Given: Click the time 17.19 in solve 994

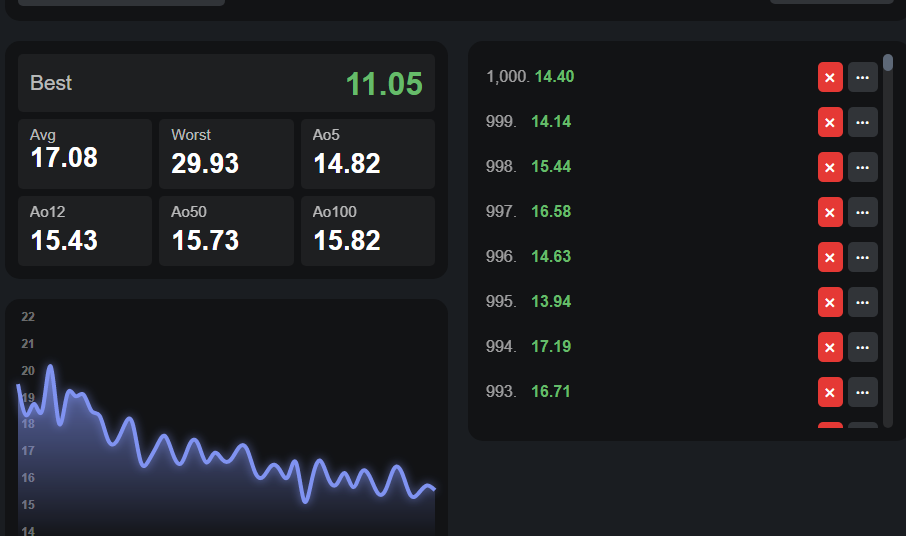Looking at the screenshot, I should 551,347.
